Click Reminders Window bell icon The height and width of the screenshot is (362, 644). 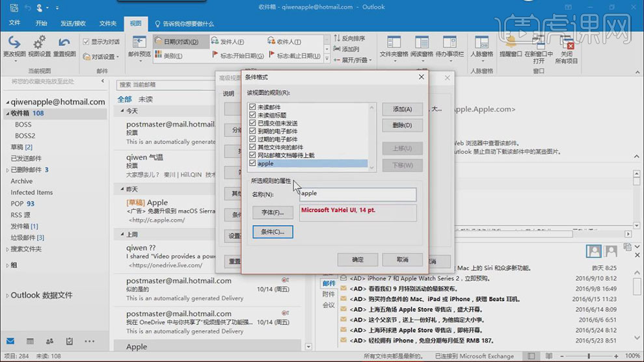coord(511,42)
